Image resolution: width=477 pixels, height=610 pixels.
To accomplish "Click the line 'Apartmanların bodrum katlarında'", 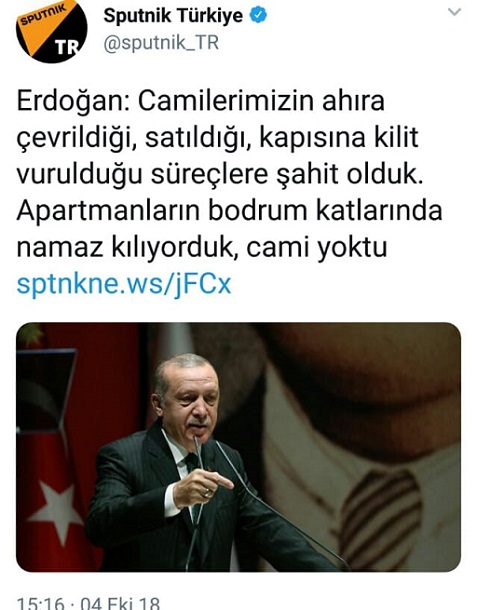I will pyautogui.click(x=230, y=211).
